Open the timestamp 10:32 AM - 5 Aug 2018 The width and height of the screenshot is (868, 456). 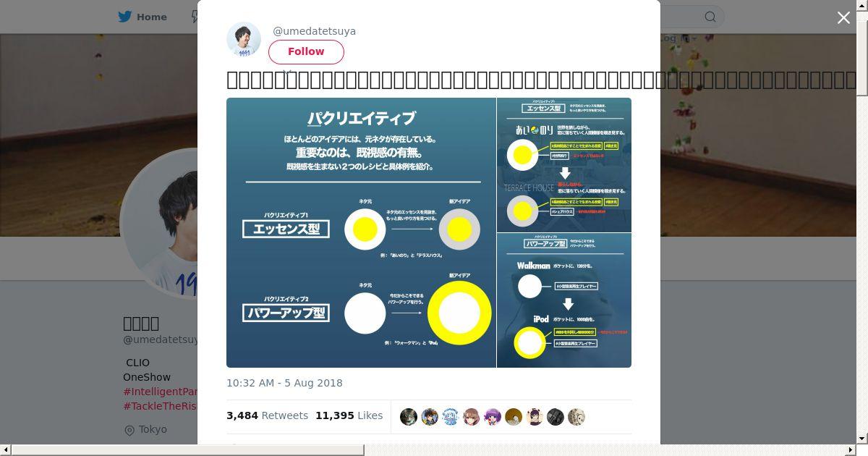284,383
